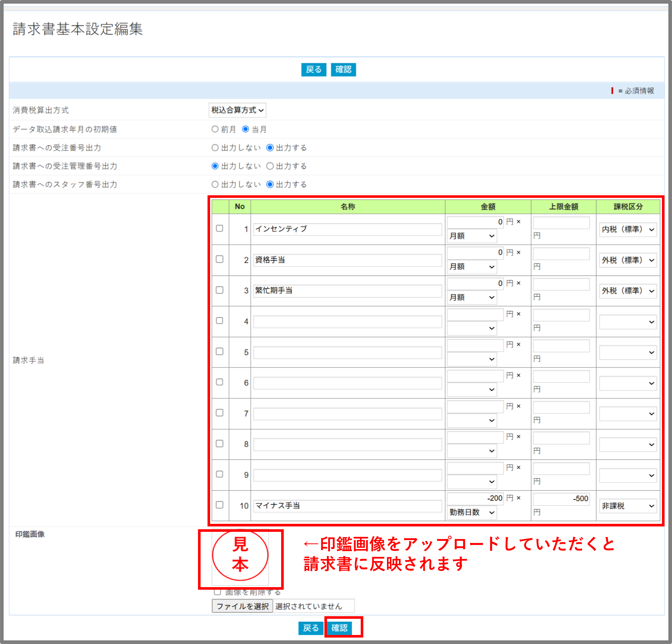Check the row 5 checkbox

pos(220,351)
